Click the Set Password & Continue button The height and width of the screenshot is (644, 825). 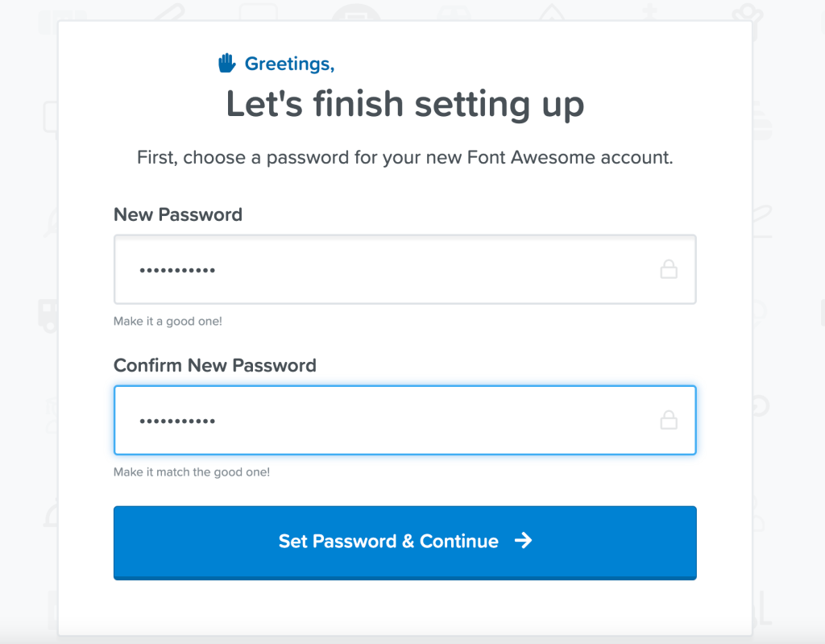405,543
